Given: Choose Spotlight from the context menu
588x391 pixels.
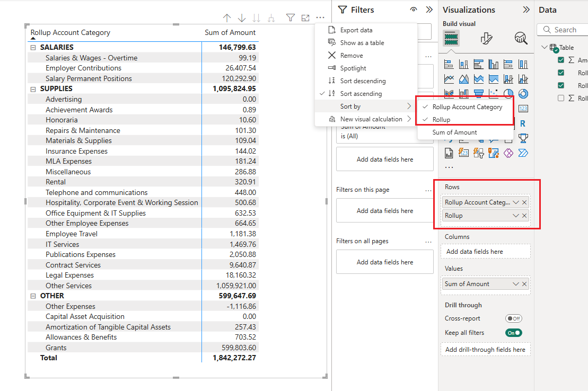Looking at the screenshot, I should click(366, 68).
